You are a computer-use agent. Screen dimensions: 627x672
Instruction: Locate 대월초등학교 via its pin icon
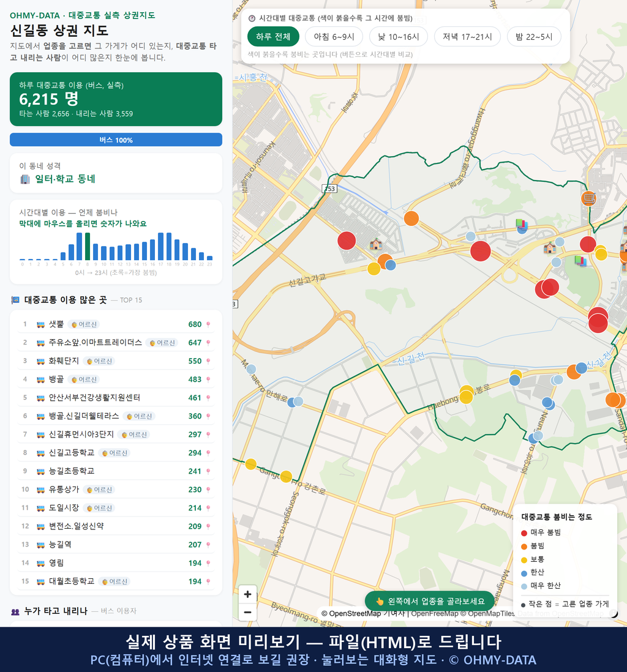pos(208,581)
